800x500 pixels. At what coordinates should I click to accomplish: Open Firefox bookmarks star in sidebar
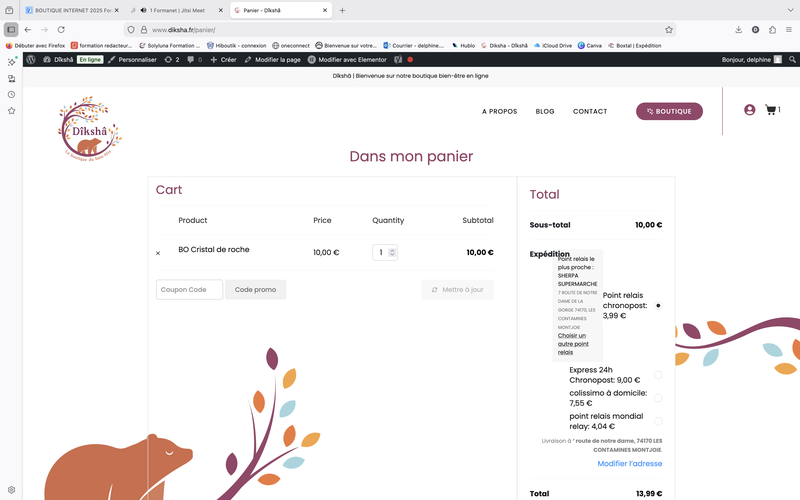[x=11, y=110]
